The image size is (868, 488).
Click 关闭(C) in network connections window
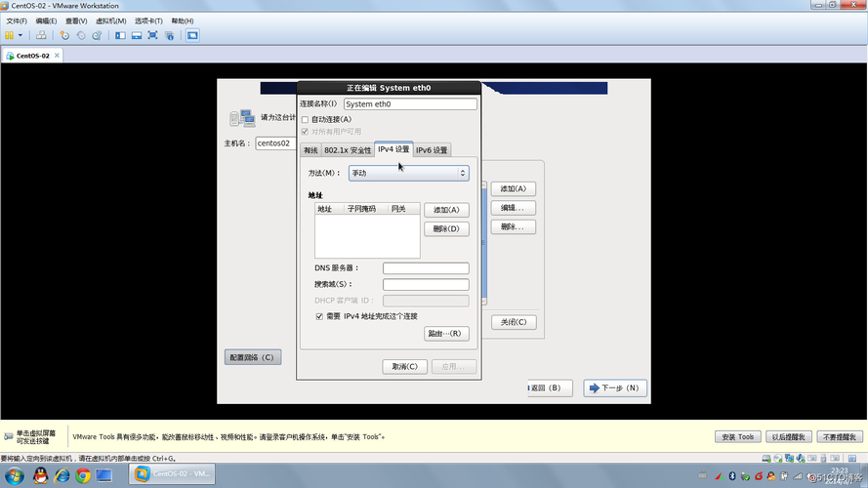[x=514, y=322]
